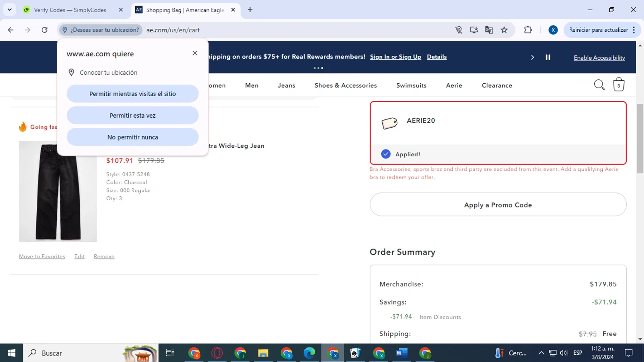Screen dimensions: 644x362
Task: Open Sign In or Sign Up link
Action: coord(395,57)
